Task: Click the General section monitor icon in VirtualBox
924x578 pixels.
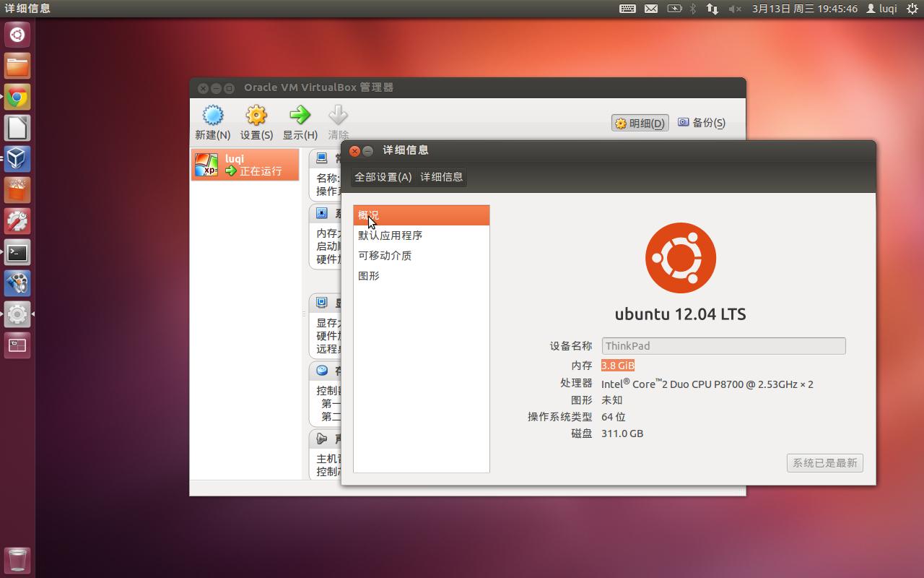Action: click(x=322, y=158)
